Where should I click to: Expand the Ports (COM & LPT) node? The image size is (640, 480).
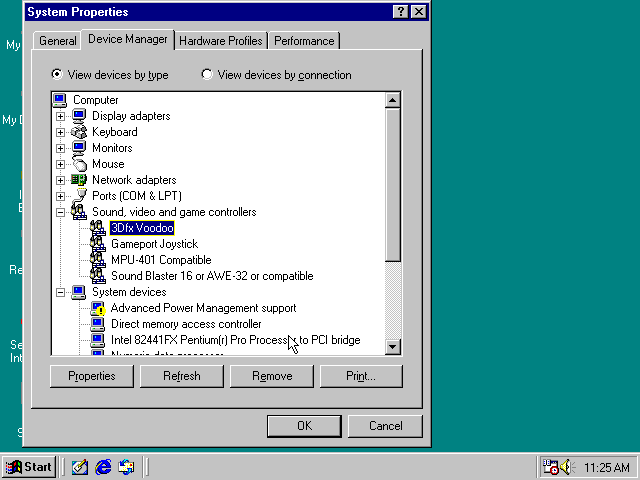click(x=60, y=196)
